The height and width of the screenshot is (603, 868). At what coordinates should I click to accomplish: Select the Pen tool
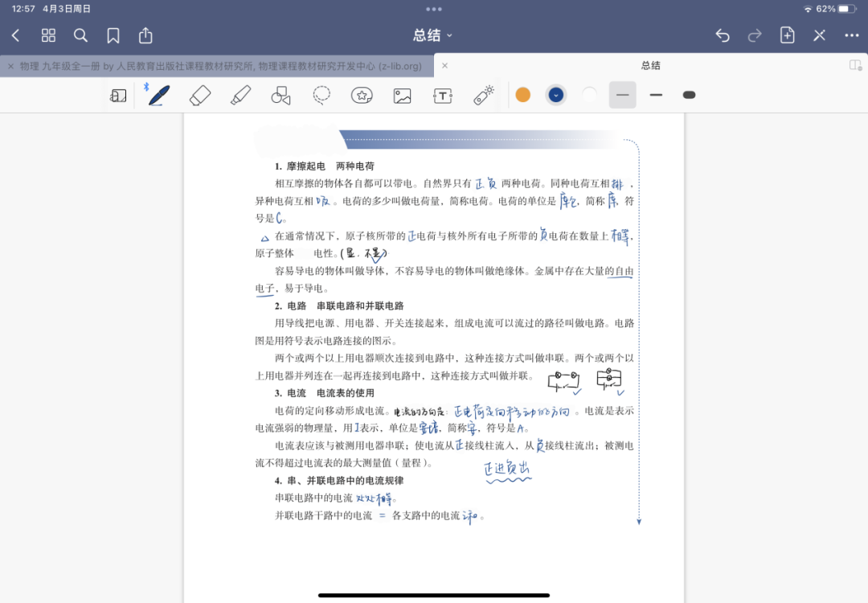pos(158,96)
